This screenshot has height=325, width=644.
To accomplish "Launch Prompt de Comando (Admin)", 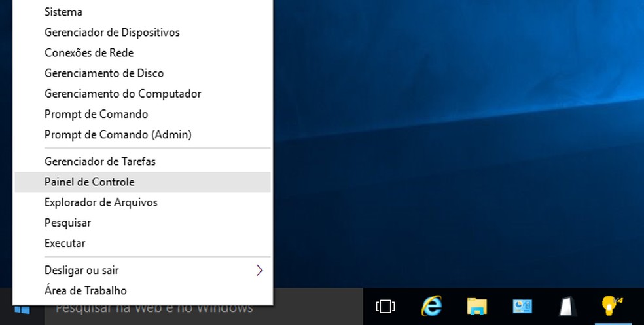I will [x=142, y=134].
